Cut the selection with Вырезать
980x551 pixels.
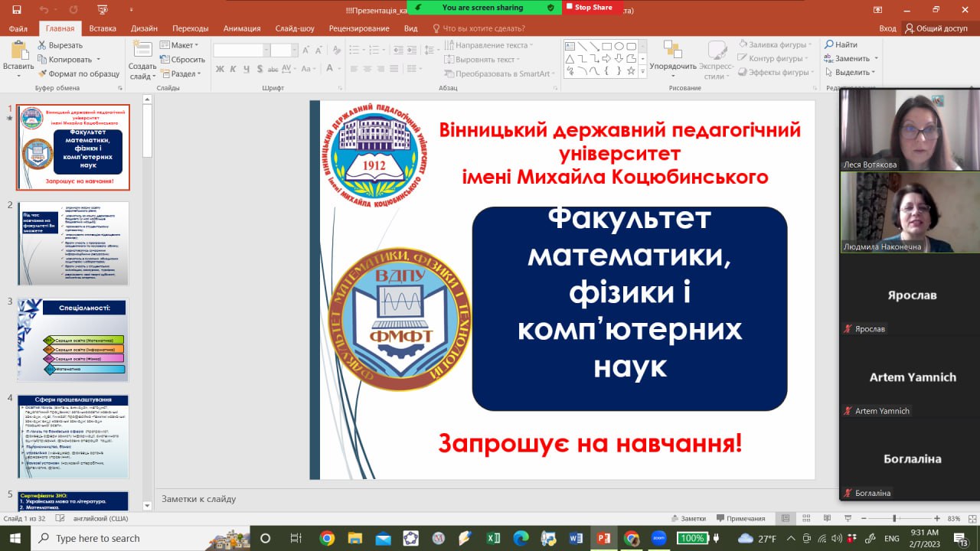point(60,45)
